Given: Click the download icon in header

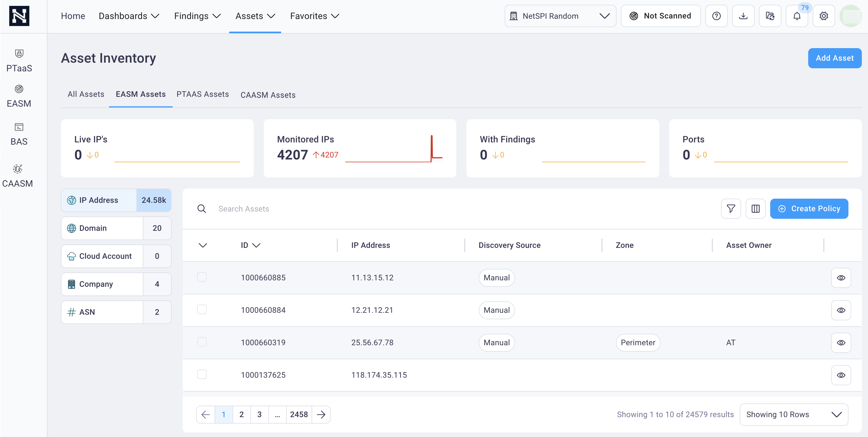Looking at the screenshot, I should 743,16.
